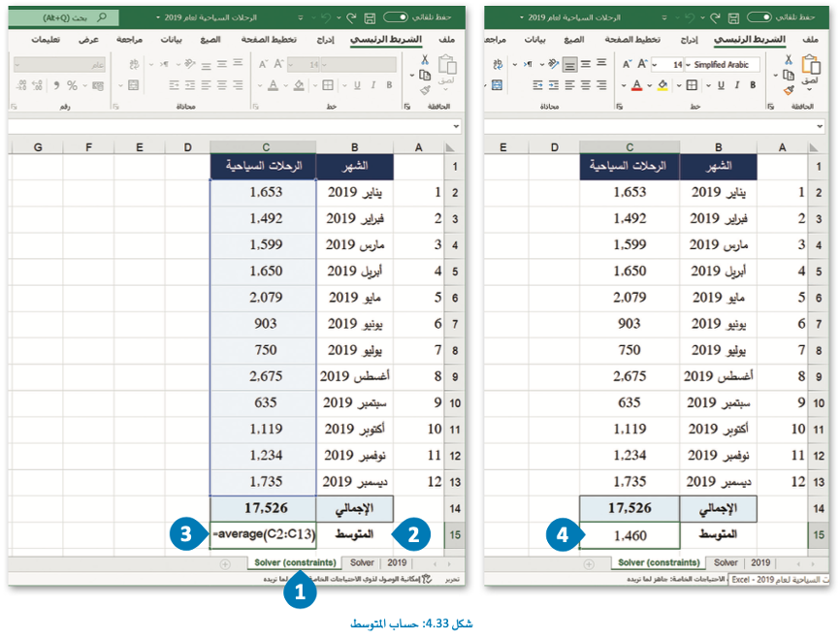
Task: Click Add new sheet plus in right window
Action: pos(589,564)
